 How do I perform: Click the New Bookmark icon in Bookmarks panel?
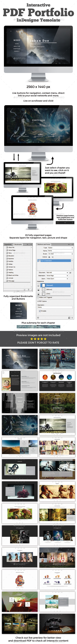pyautogui.click(x=25, y=289)
